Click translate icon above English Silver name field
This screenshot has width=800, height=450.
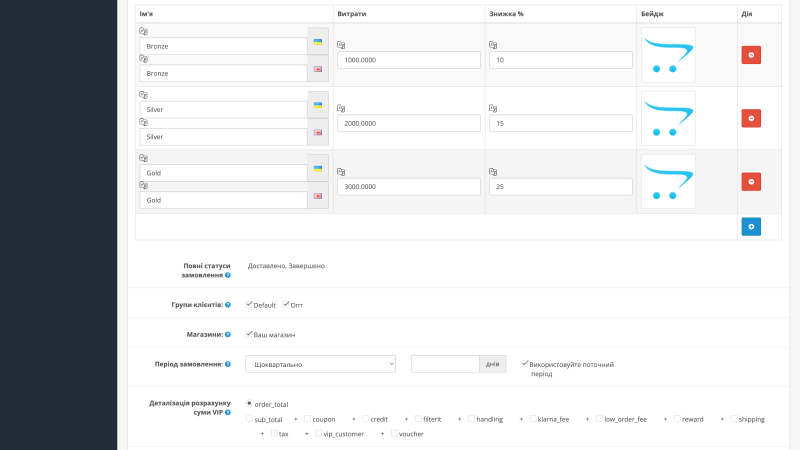click(143, 122)
